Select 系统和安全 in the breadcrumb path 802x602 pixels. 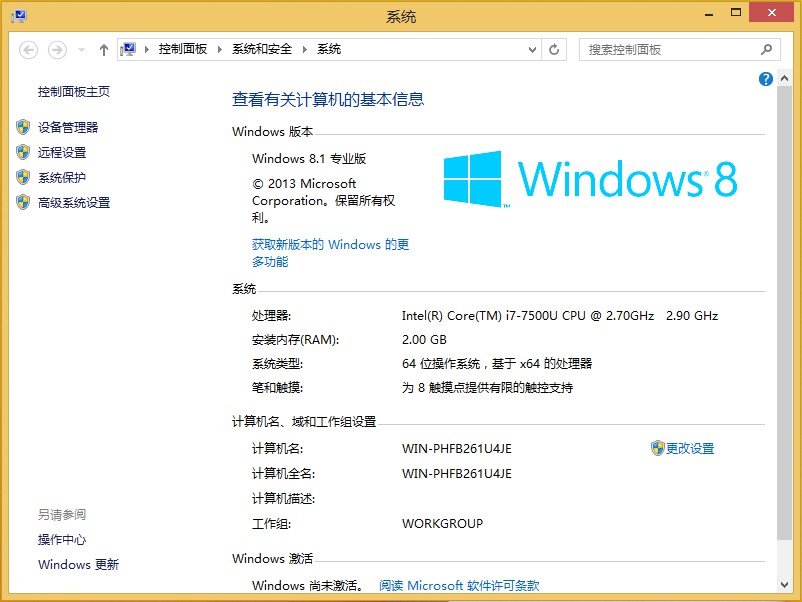coord(262,49)
